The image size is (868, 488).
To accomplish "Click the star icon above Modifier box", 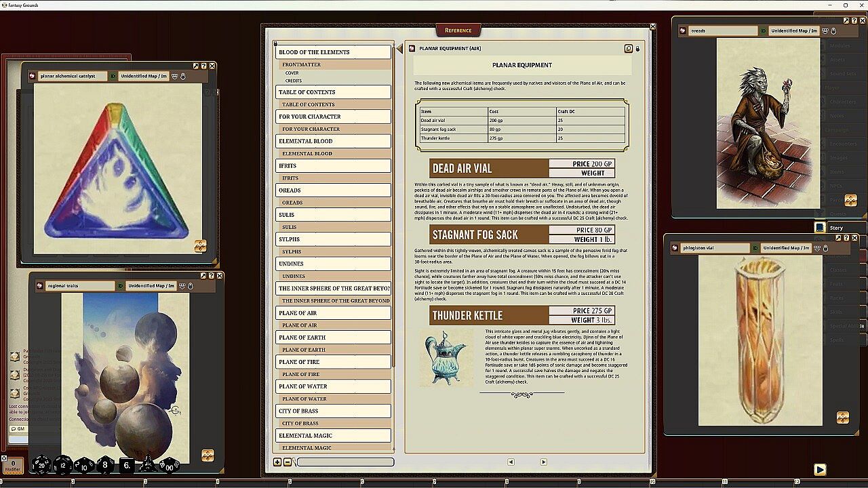I will point(4,458).
